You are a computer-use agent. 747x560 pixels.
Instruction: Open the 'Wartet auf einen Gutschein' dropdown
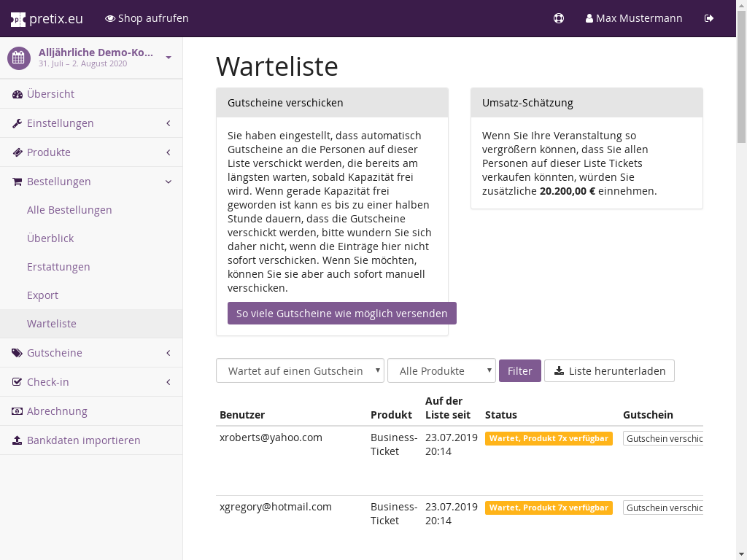(x=300, y=370)
